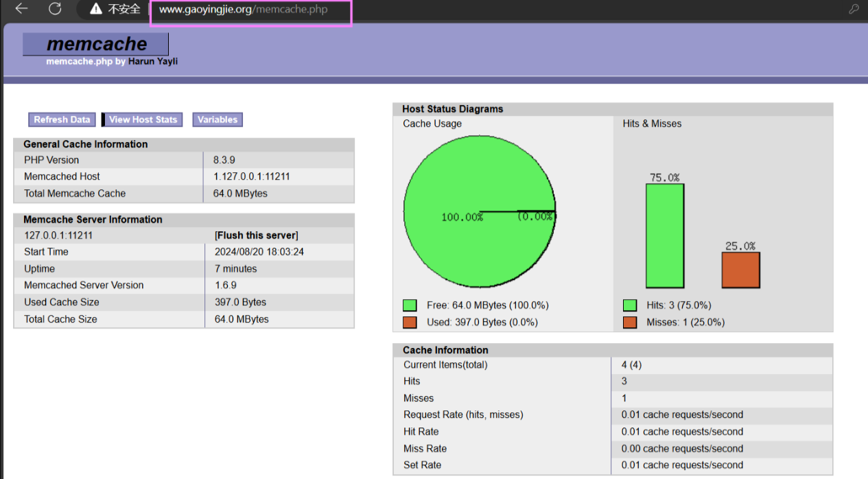868x479 pixels.
Task: Open the Variables tab
Action: coord(218,119)
